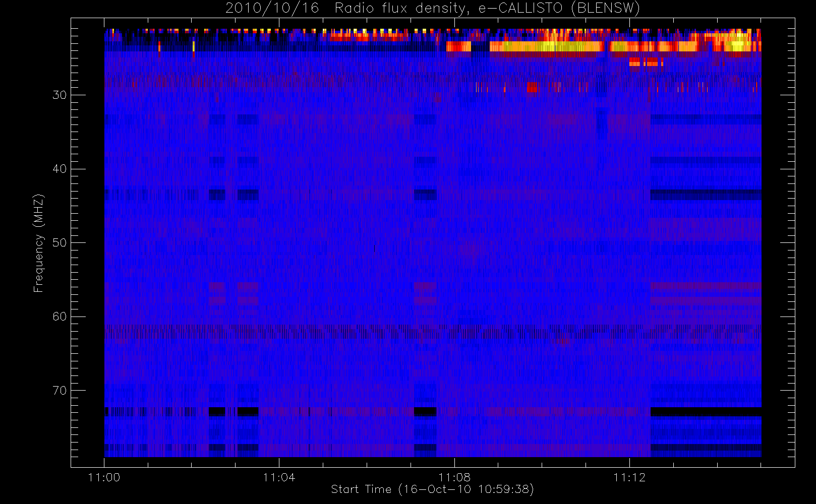Viewport: 816px width, 504px height.
Task: Click the 40 frequency tick label
Action: (x=60, y=169)
